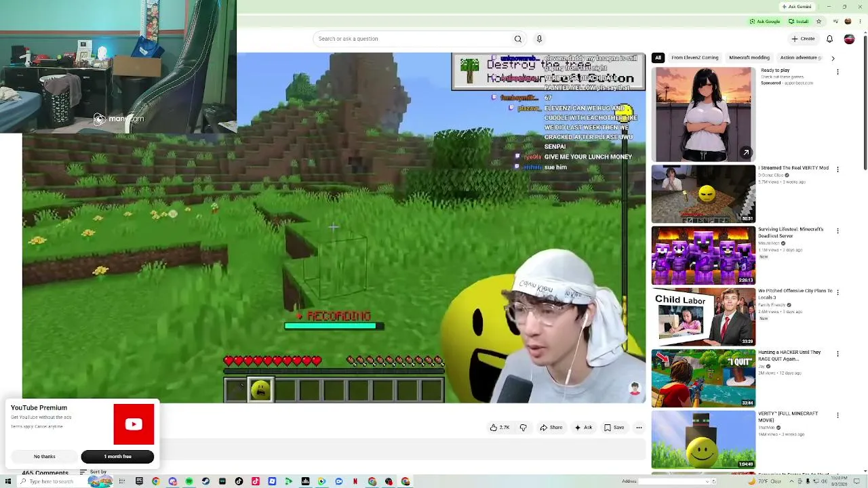This screenshot has width=868, height=488.
Task: Open the Hunting a HACKER video thumbnail
Action: point(703,378)
